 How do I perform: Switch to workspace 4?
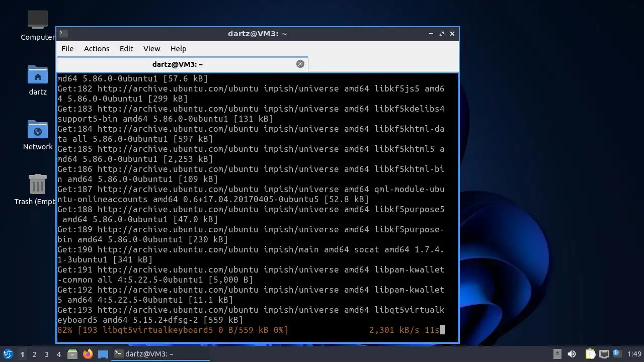pyautogui.click(x=58, y=354)
